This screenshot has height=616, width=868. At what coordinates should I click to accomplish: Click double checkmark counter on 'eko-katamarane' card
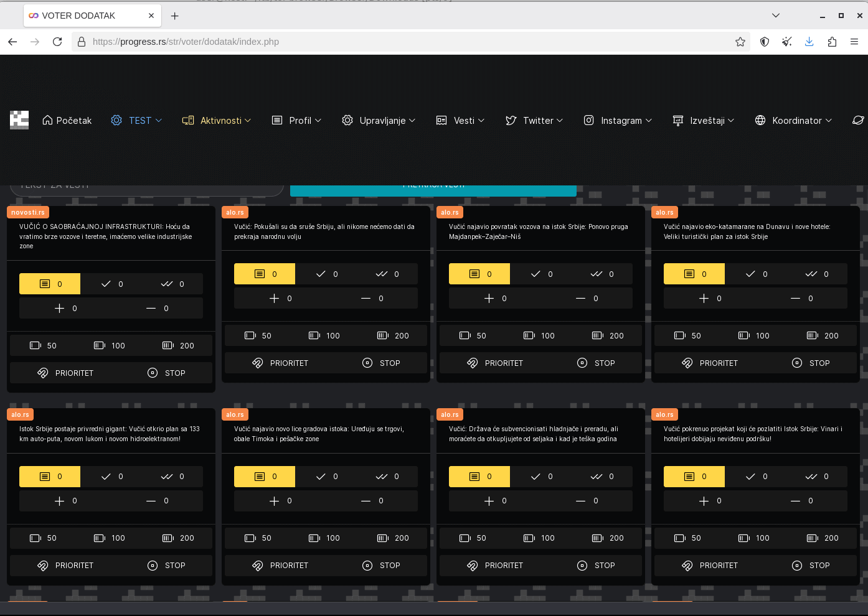point(817,274)
